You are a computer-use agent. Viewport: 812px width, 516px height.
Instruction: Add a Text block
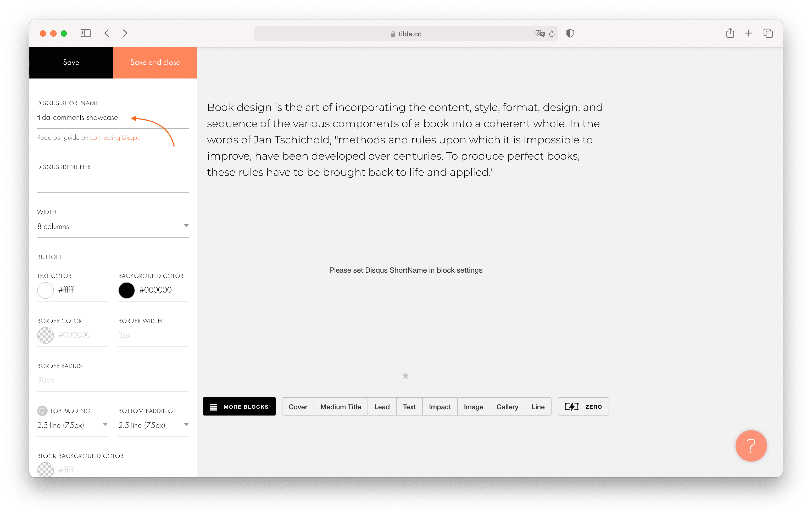point(409,406)
